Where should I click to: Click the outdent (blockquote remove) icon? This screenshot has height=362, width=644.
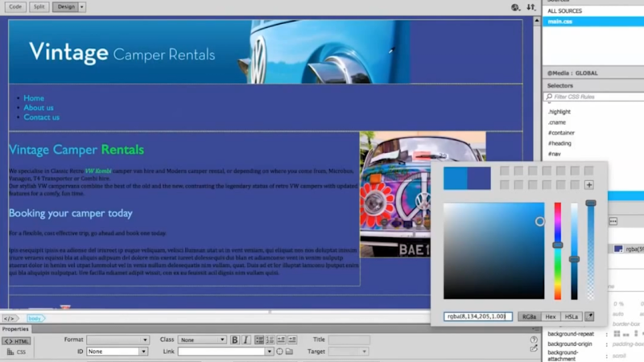[x=281, y=339]
